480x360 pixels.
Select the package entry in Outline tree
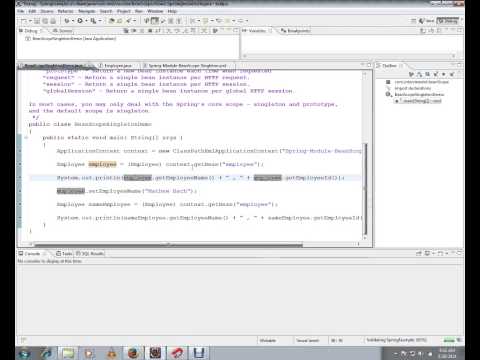pos(417,82)
